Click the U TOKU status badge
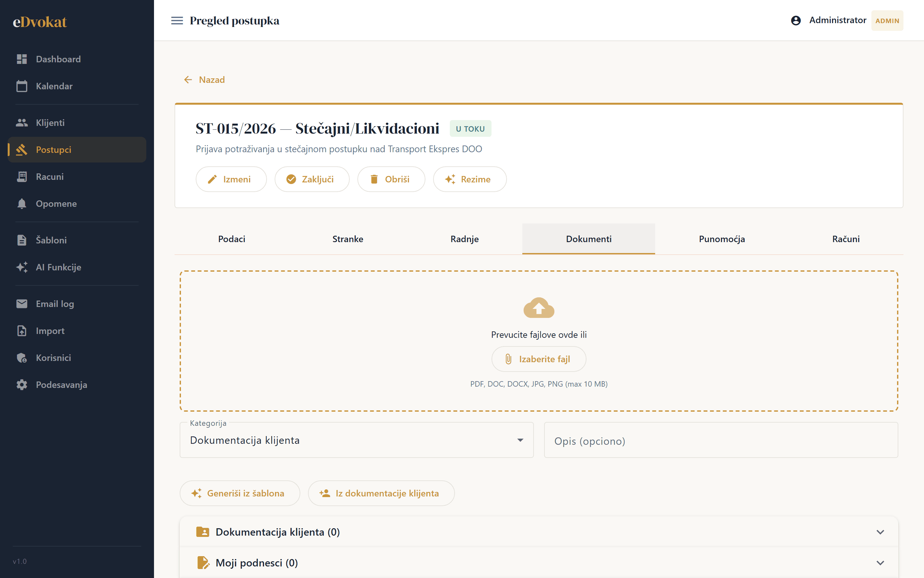 point(470,129)
